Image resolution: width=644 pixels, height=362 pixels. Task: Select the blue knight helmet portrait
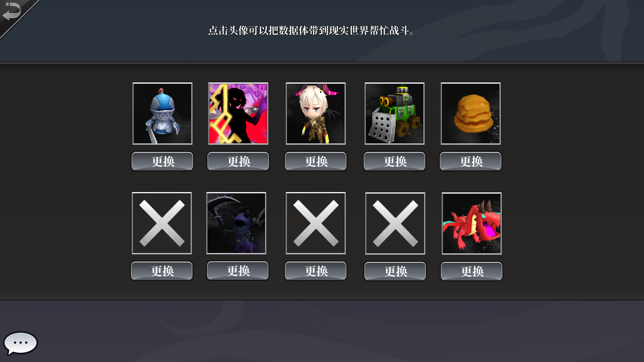pos(162,114)
